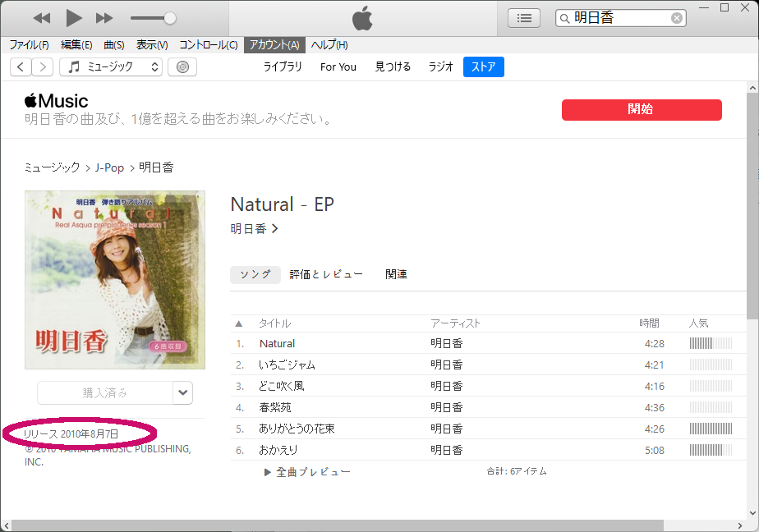Select the 関連 tab

396,274
